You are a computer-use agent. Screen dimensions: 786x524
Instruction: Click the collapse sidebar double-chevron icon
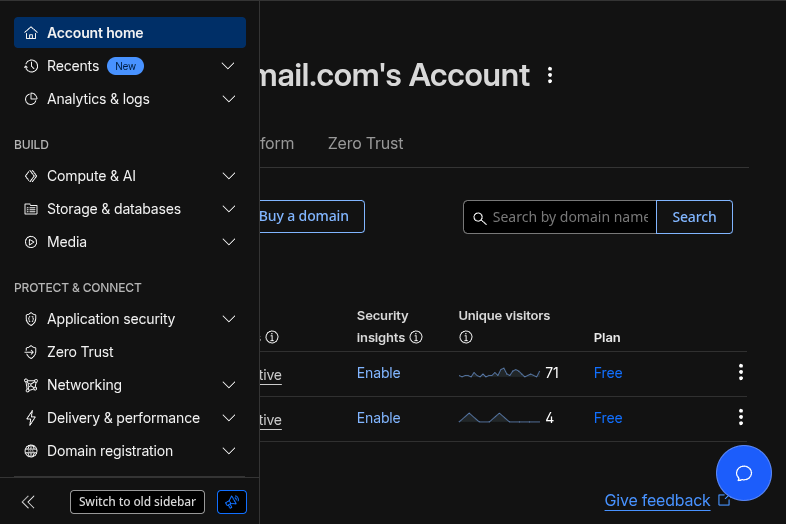point(28,502)
